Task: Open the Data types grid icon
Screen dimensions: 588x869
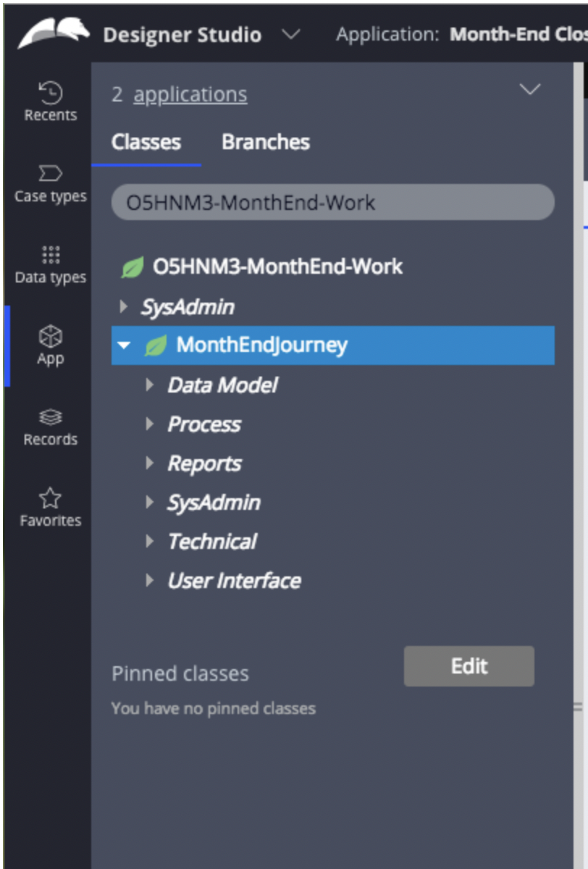Action: (50, 255)
